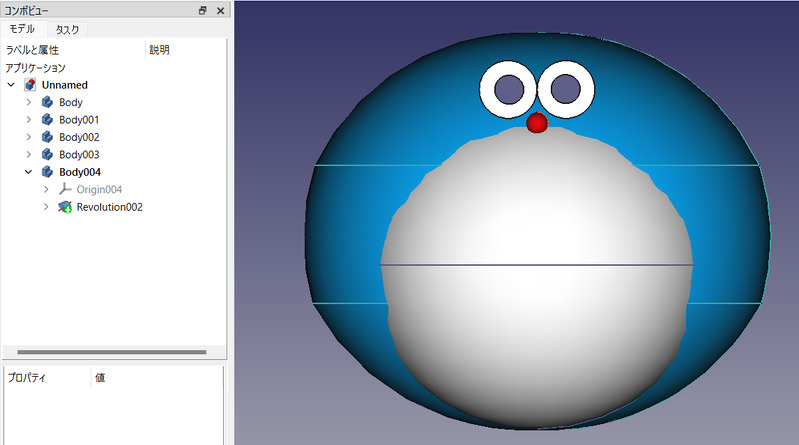Click the Body icon in tree
This screenshot has width=799, height=445.
point(47,102)
